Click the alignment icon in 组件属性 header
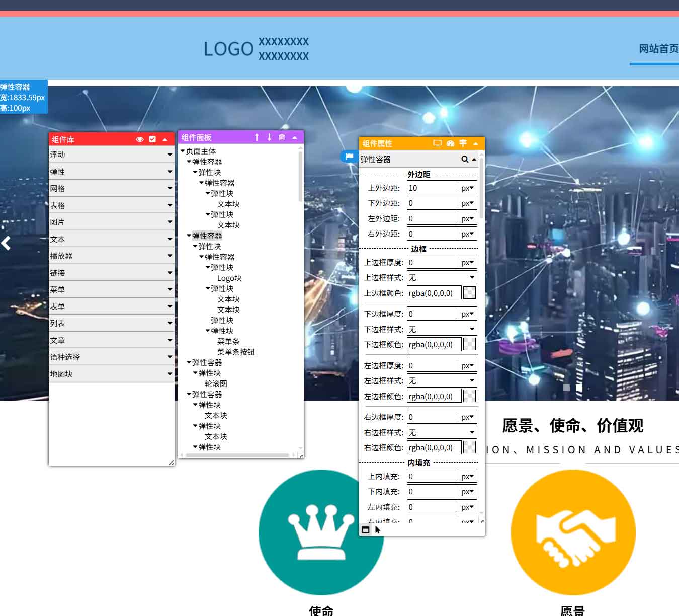This screenshot has height=616, width=679. (463, 143)
